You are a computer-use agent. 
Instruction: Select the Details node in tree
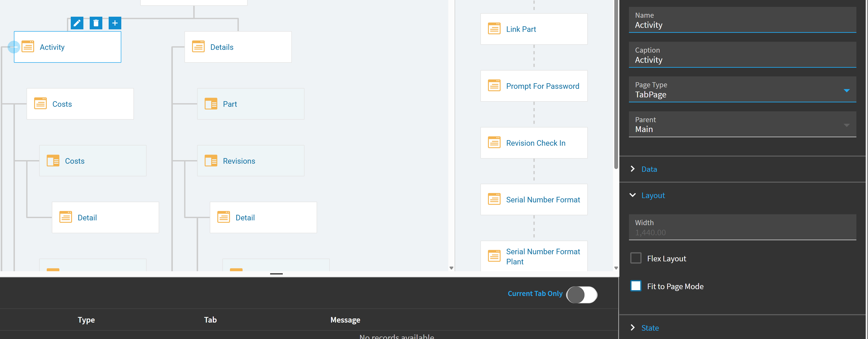[x=238, y=47]
